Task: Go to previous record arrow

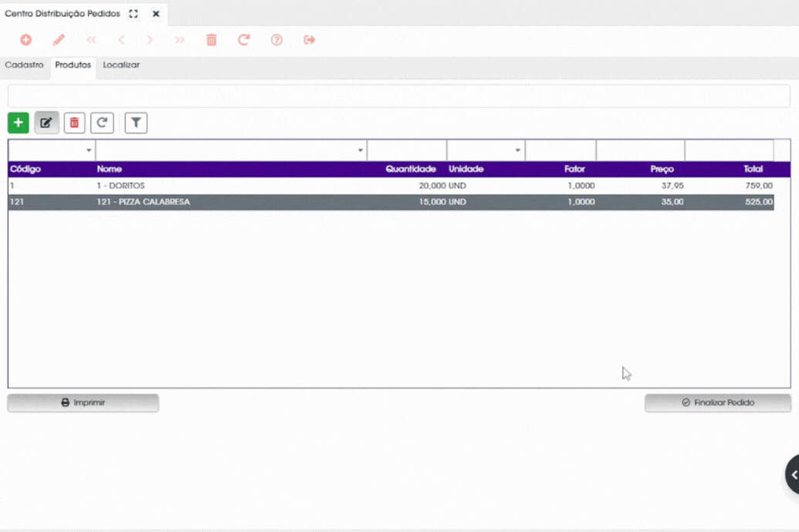Action: point(121,39)
